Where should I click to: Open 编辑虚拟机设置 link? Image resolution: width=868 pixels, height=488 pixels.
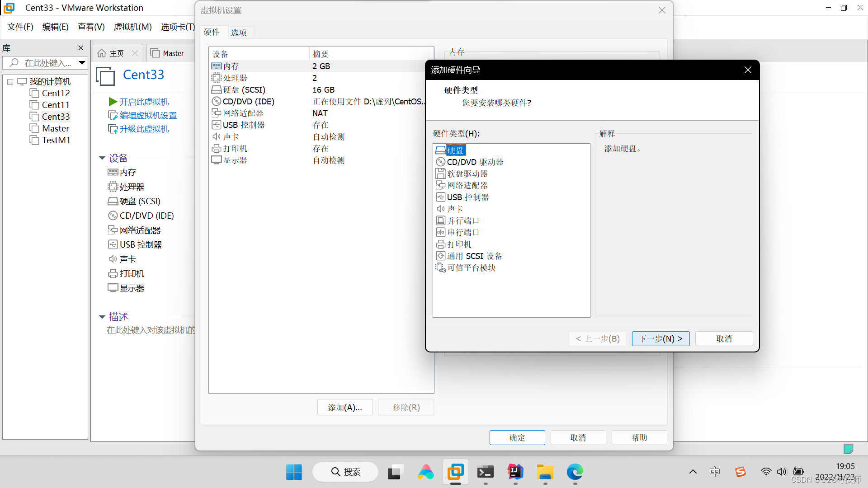pos(142,115)
